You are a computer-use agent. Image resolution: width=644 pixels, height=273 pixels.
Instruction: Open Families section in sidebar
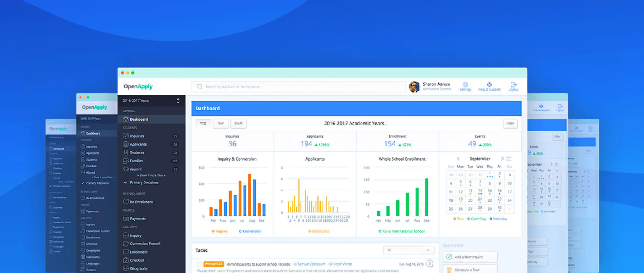pos(136,161)
